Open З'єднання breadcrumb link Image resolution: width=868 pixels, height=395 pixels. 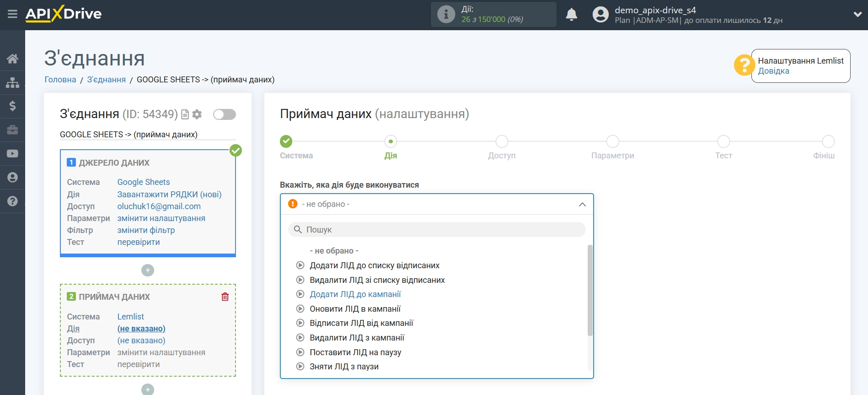pos(107,80)
